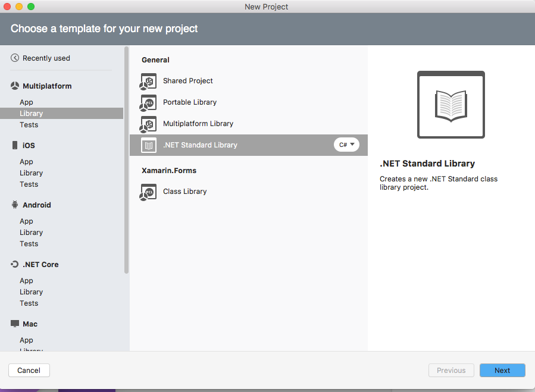This screenshot has height=392, width=535.
Task: Select Tests under .NET Core
Action: coord(29,303)
